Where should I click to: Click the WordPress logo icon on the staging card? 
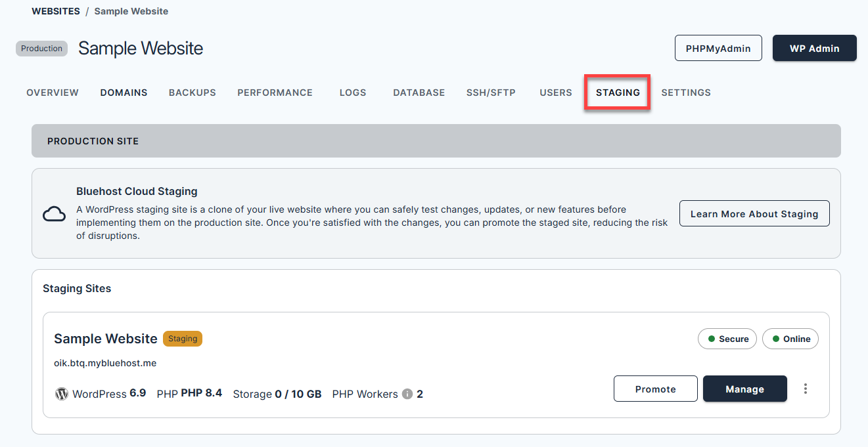tap(61, 394)
